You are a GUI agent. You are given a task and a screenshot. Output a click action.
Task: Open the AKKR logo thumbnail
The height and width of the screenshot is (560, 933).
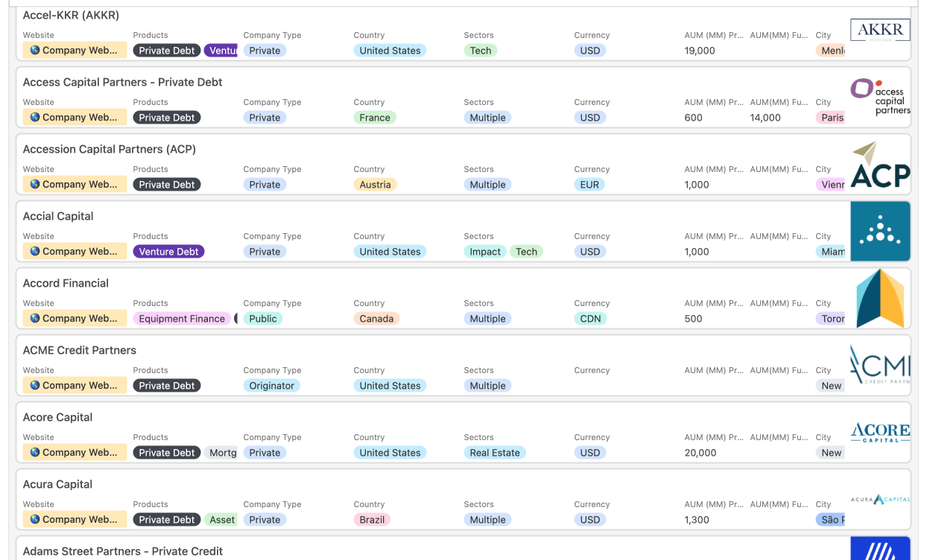880,31
